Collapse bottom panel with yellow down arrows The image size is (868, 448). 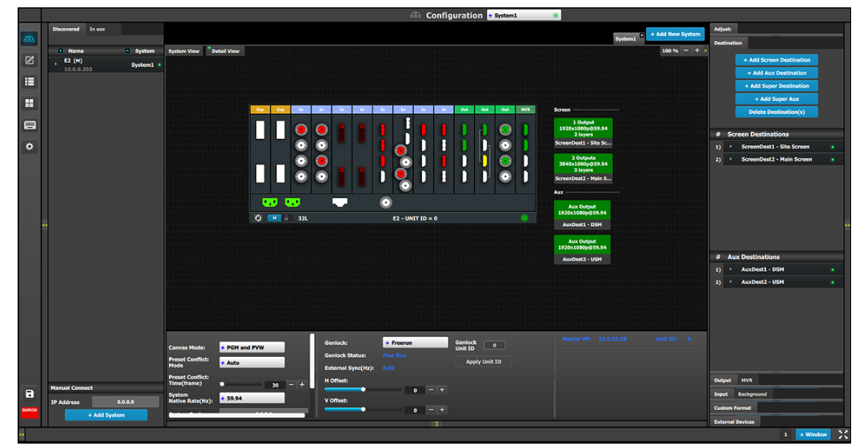click(437, 424)
